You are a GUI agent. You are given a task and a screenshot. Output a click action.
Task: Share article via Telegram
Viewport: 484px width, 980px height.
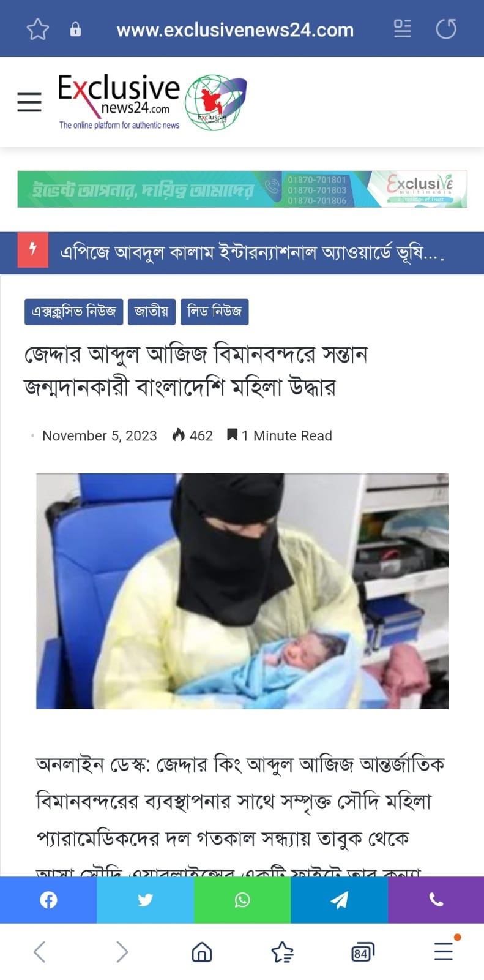click(x=339, y=900)
